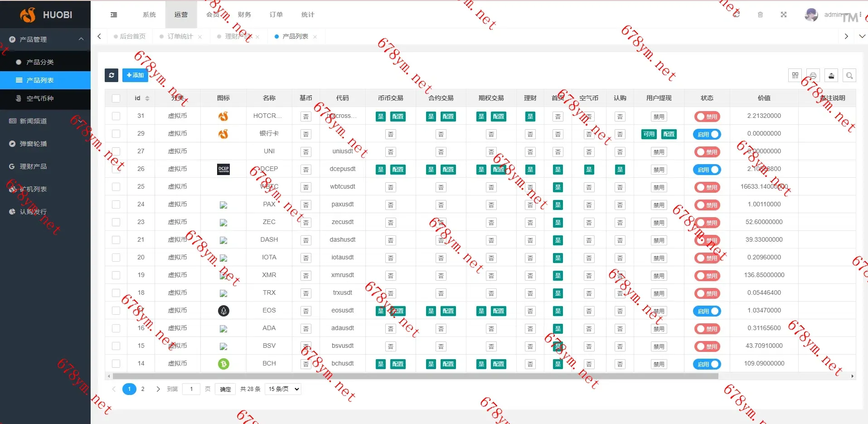Image resolution: width=868 pixels, height=424 pixels.
Task: Click the trash icon in top bar
Action: pyautogui.click(x=760, y=15)
